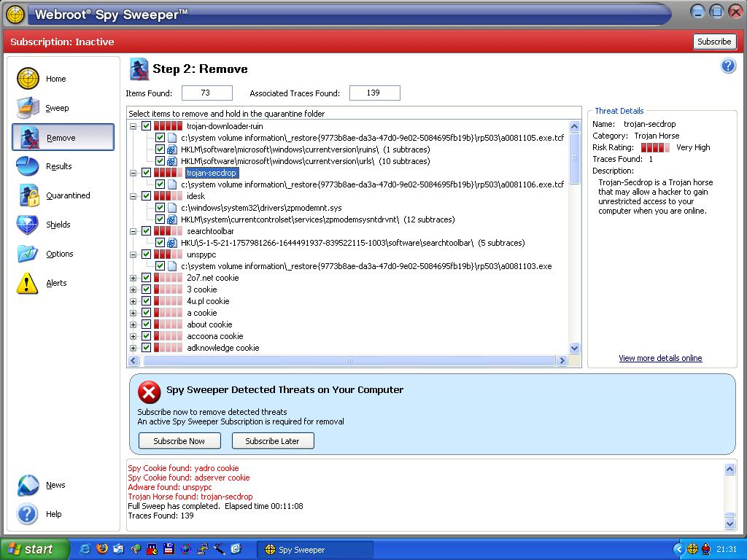The image size is (747, 560).
Task: Click the Items Found count field
Action: [206, 93]
